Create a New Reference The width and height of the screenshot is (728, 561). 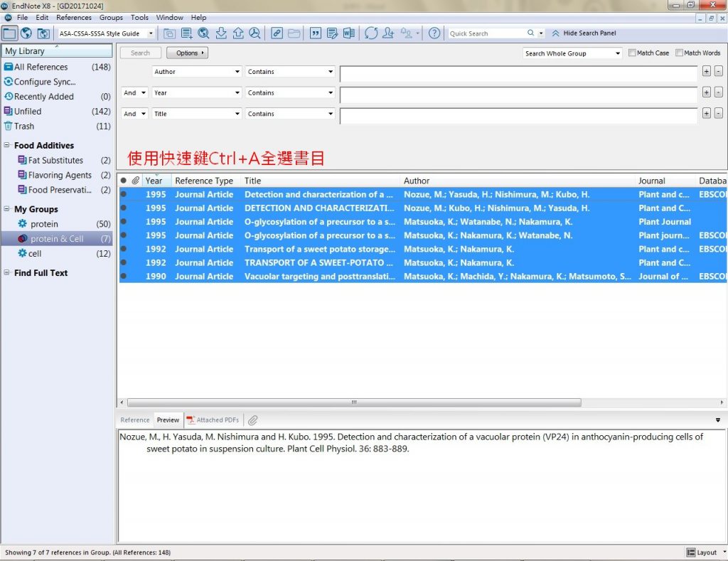[187, 33]
